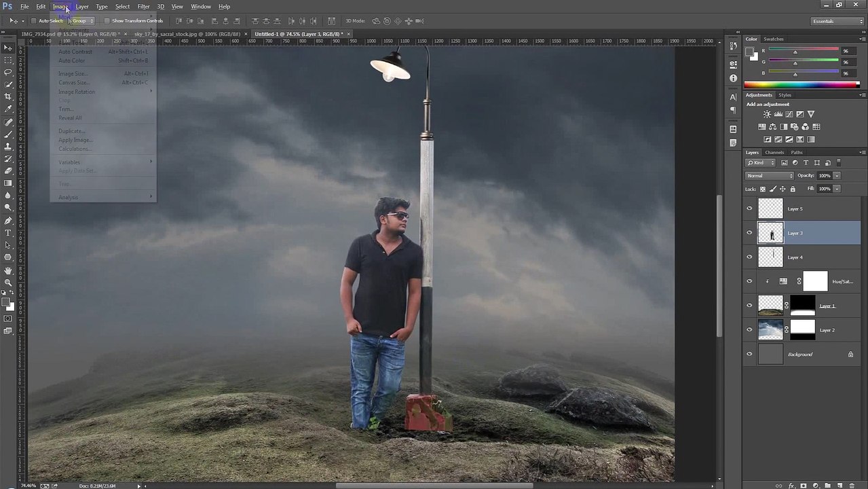Toggle Quick Mask mode
Image resolution: width=868 pixels, height=489 pixels.
8,319
